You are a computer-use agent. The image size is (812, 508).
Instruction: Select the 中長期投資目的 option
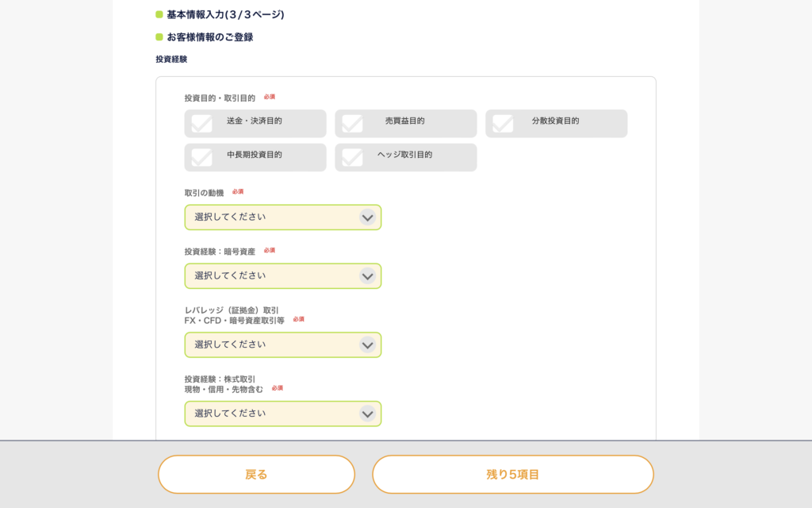point(255,157)
